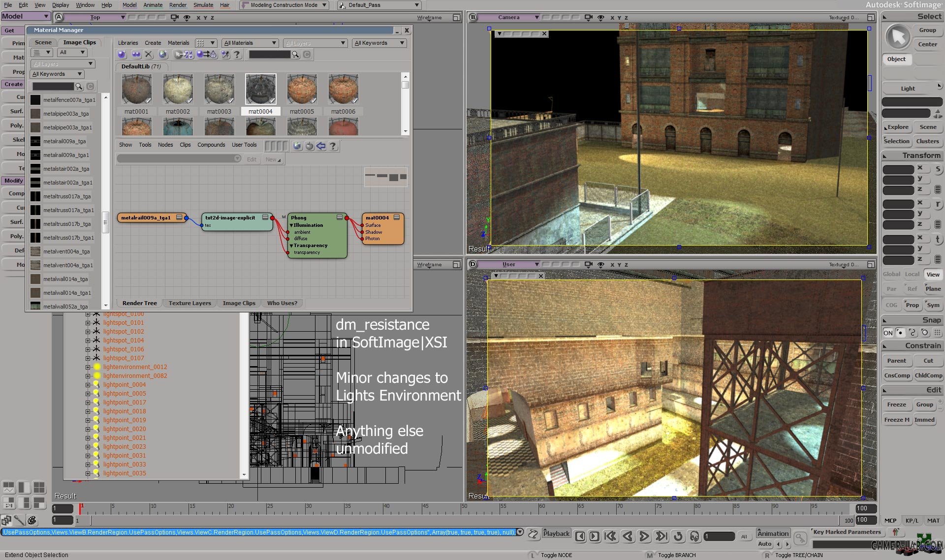945x560 pixels.
Task: Open render tree toolbar help question mark
Action: pyautogui.click(x=333, y=146)
